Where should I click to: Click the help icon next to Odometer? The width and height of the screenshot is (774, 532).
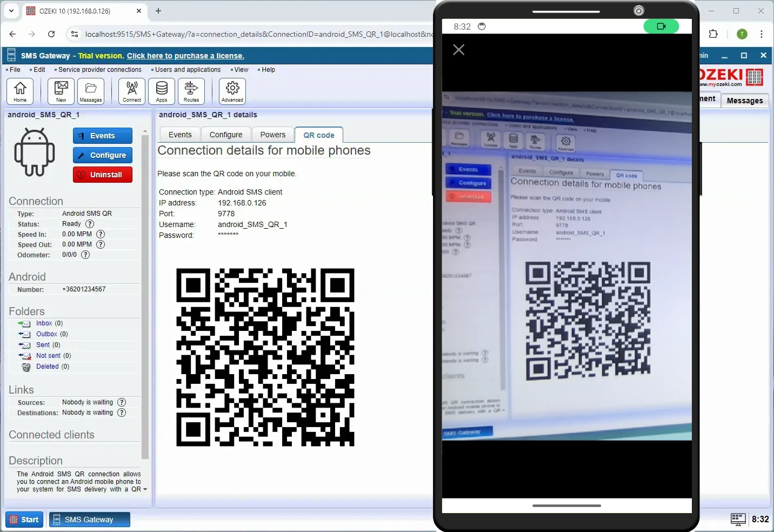pyautogui.click(x=85, y=255)
